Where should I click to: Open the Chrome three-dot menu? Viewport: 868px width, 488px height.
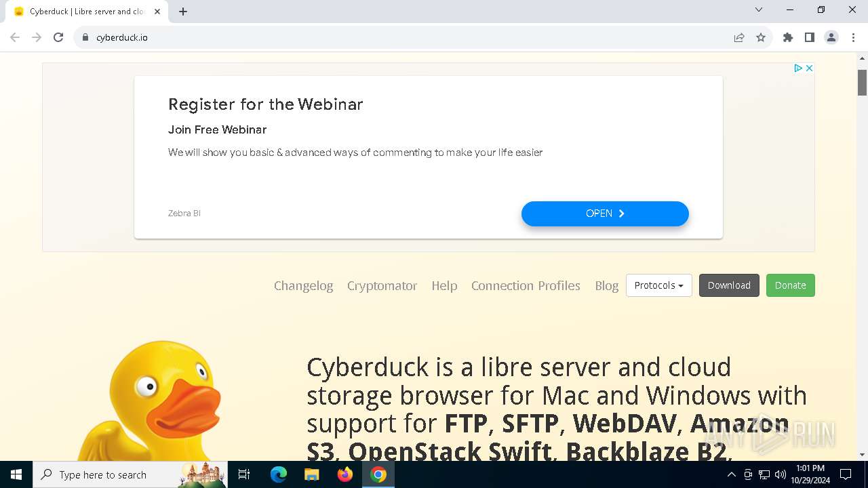[x=852, y=37]
